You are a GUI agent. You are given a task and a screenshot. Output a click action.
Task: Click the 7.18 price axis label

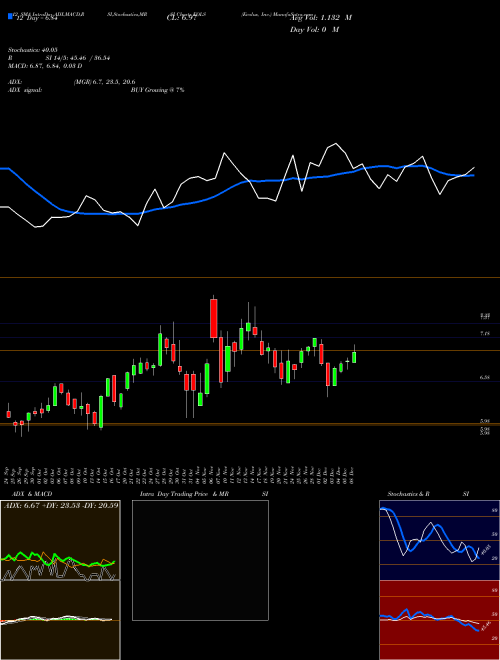point(485,334)
